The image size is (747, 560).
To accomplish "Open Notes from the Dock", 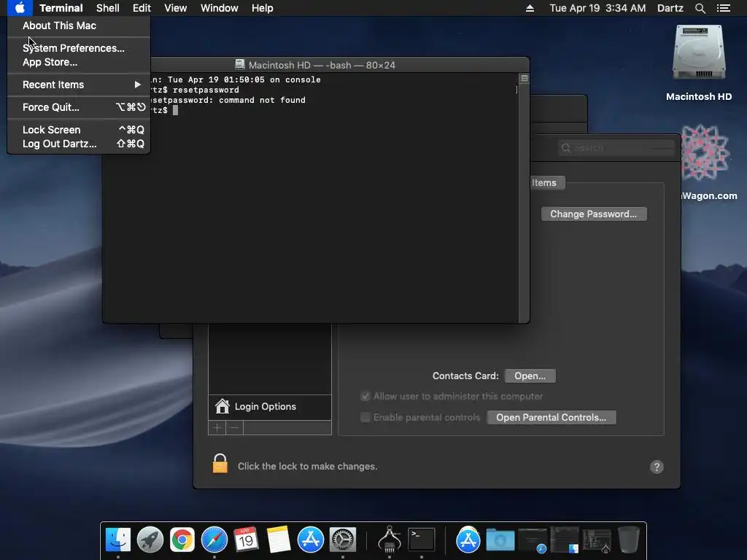I will pyautogui.click(x=278, y=540).
